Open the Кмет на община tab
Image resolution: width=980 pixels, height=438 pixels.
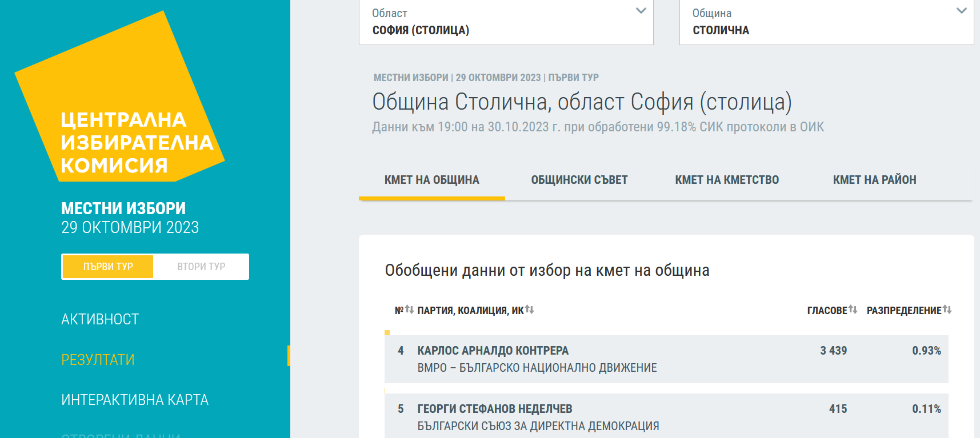[x=431, y=180]
